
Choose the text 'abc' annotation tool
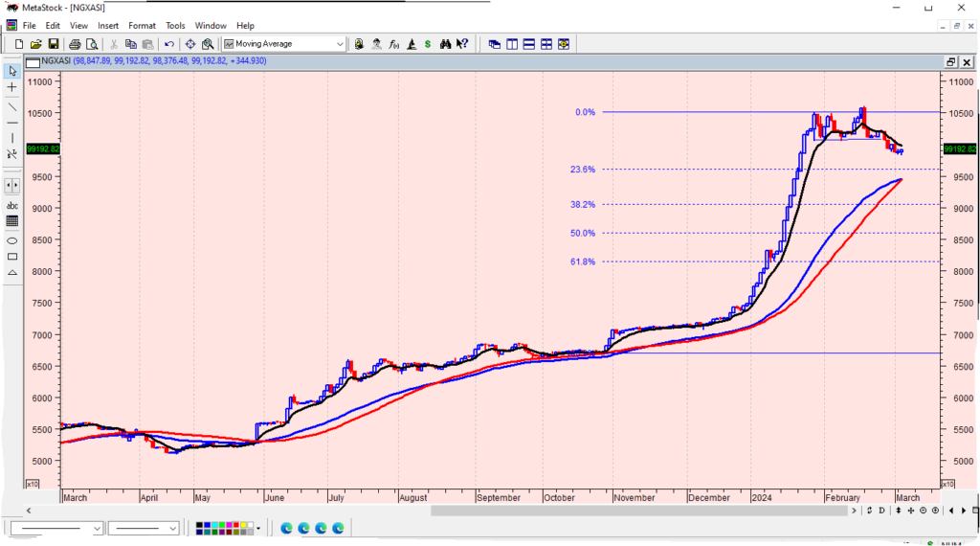(12, 205)
